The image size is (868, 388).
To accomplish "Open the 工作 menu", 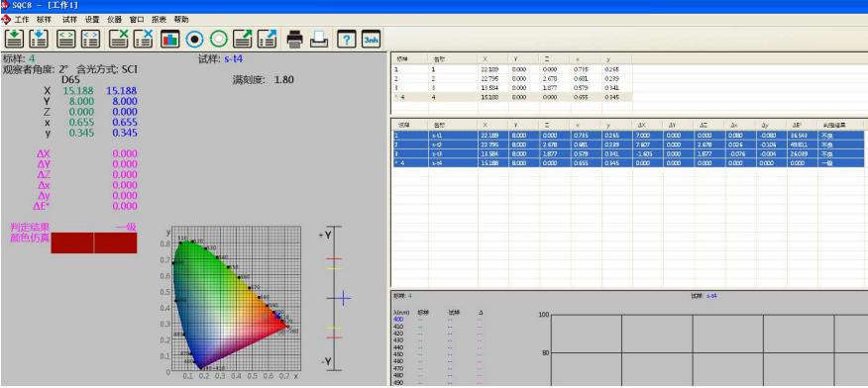I will pyautogui.click(x=22, y=20).
